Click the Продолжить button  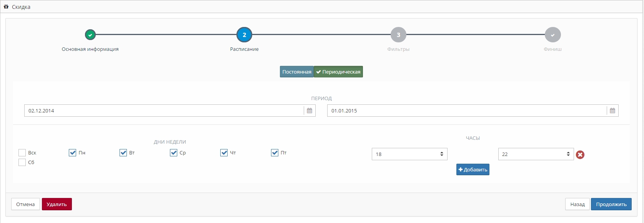611,204
